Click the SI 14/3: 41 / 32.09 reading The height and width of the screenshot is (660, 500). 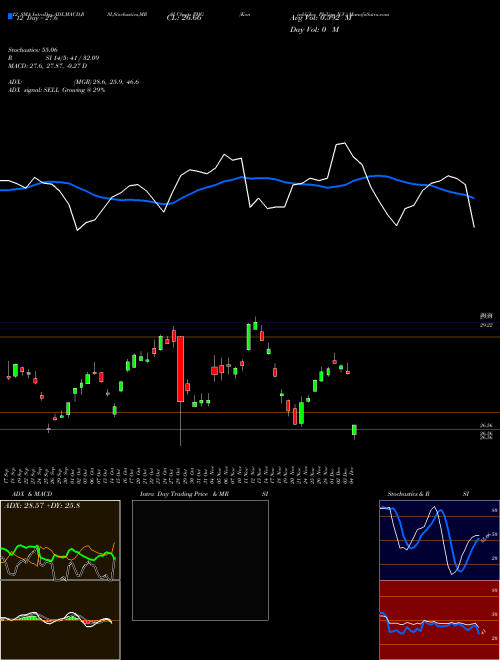point(72,58)
